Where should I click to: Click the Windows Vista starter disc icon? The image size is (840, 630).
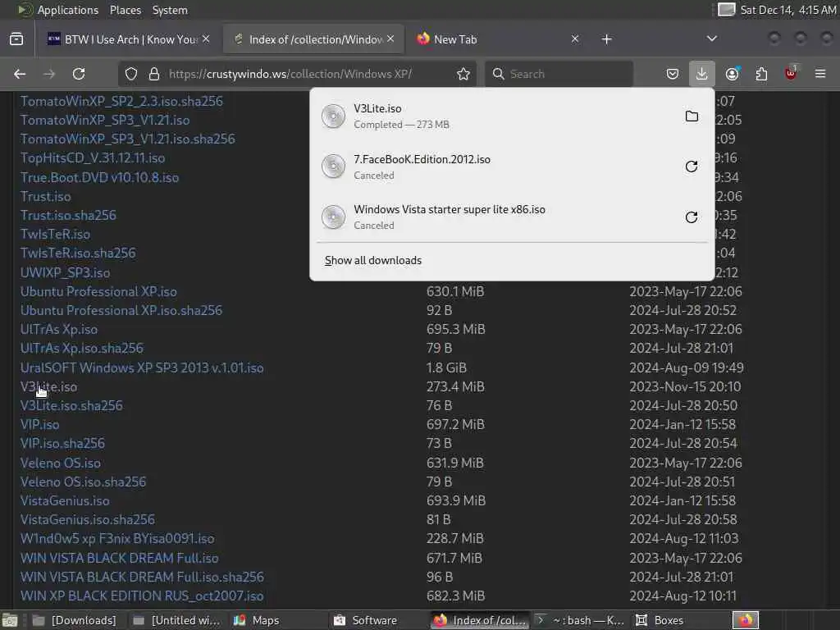[x=333, y=217]
